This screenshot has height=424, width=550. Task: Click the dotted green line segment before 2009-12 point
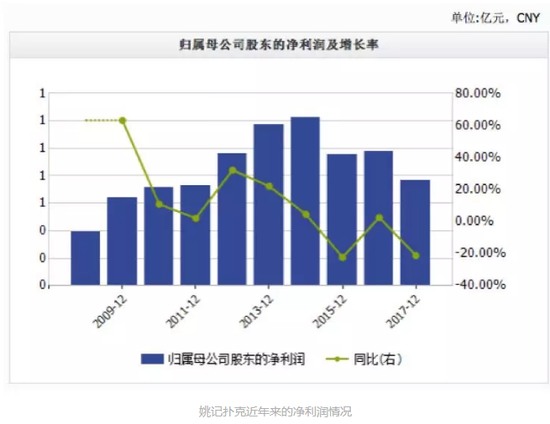click(102, 120)
